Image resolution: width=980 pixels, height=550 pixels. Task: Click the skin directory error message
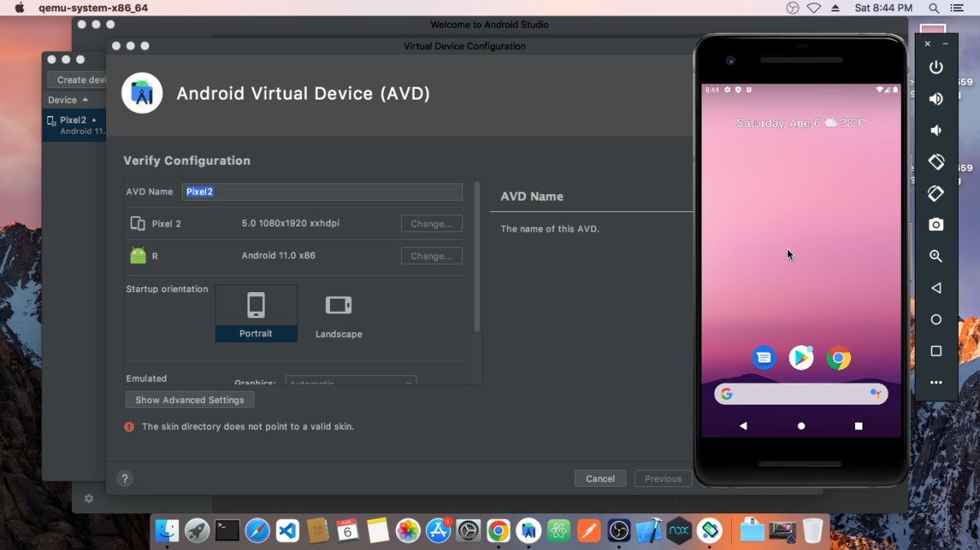pyautogui.click(x=247, y=427)
